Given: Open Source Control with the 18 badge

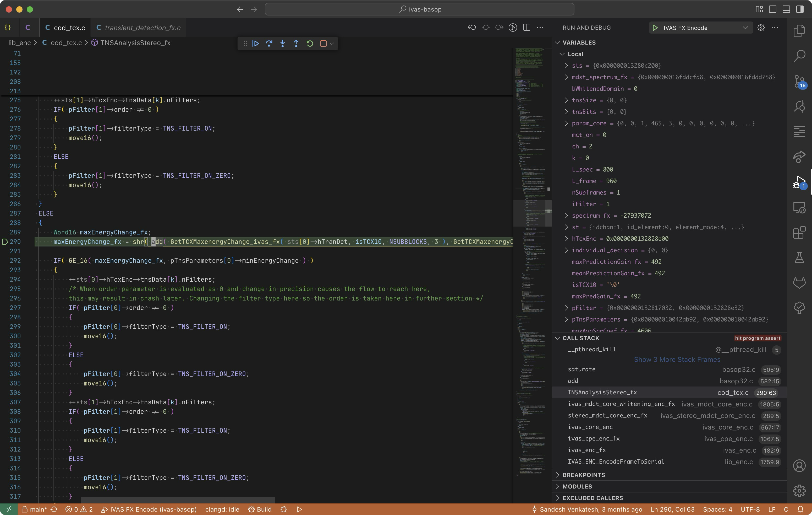Looking at the screenshot, I should [x=799, y=81].
